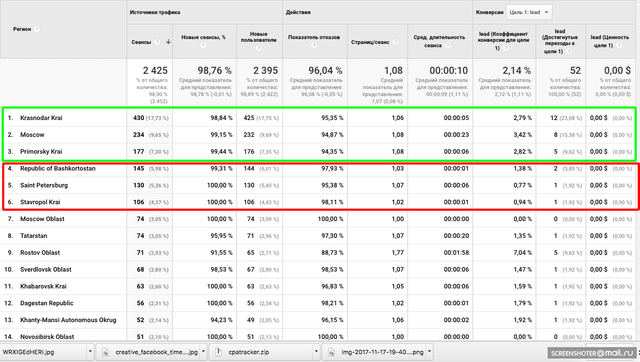Sort by Показатель отказов column header
Image resolution: width=640 pixels, height=362 pixels.
[314, 37]
